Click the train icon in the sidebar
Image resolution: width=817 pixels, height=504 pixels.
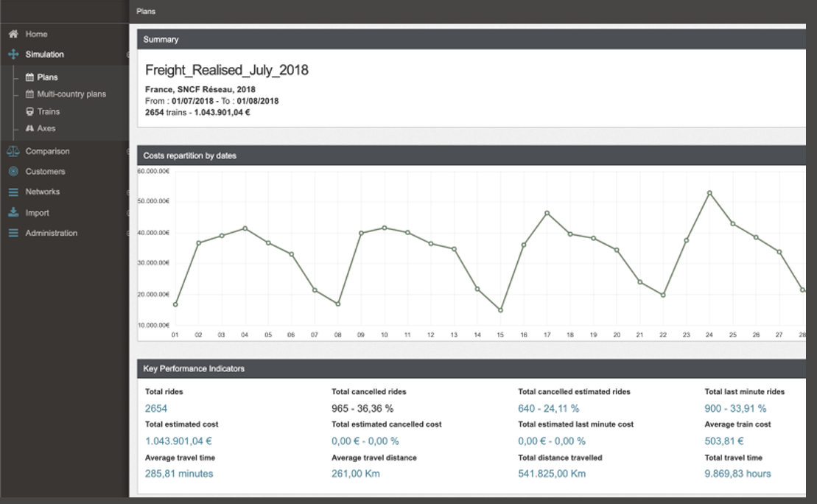point(29,111)
